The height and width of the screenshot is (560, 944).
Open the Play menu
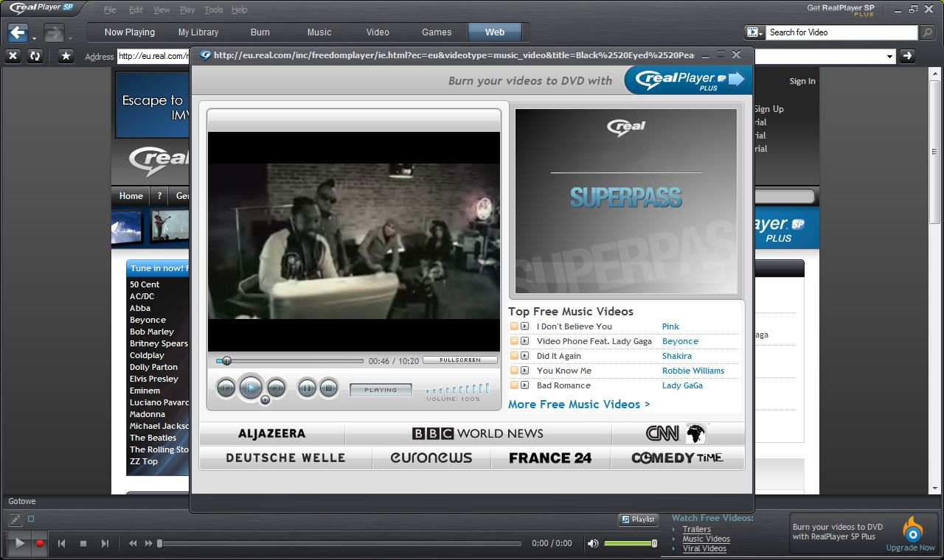point(187,10)
